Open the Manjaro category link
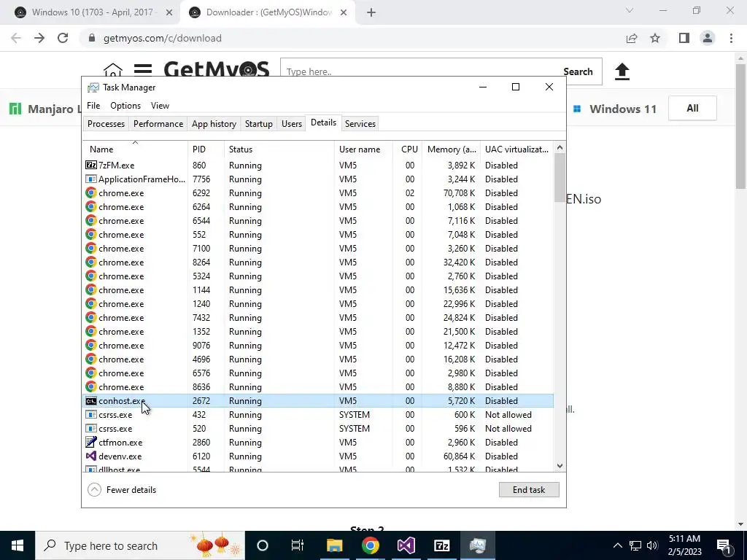The width and height of the screenshot is (747, 560). pyautogui.click(x=45, y=109)
